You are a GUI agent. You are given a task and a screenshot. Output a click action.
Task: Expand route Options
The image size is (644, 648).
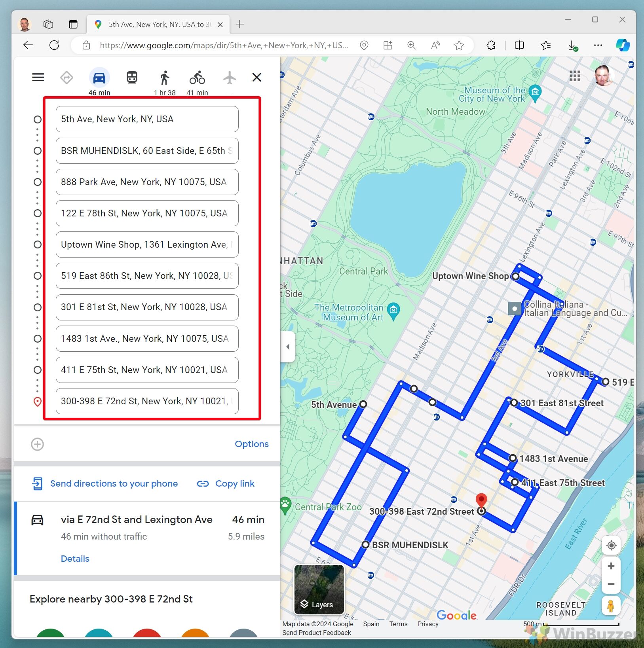pyautogui.click(x=251, y=444)
